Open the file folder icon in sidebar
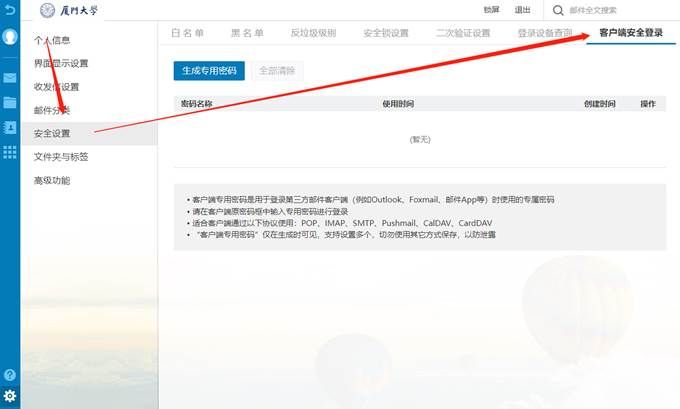680x409 pixels. pyautogui.click(x=10, y=102)
